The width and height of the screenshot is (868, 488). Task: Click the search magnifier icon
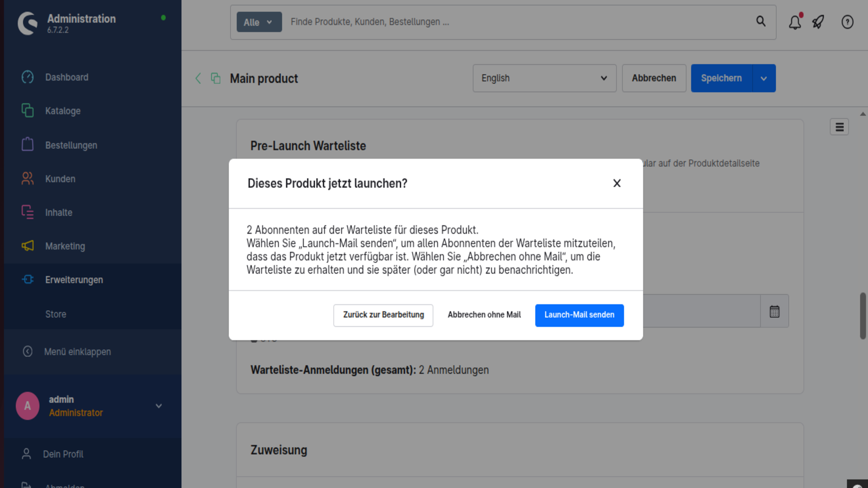(x=761, y=21)
